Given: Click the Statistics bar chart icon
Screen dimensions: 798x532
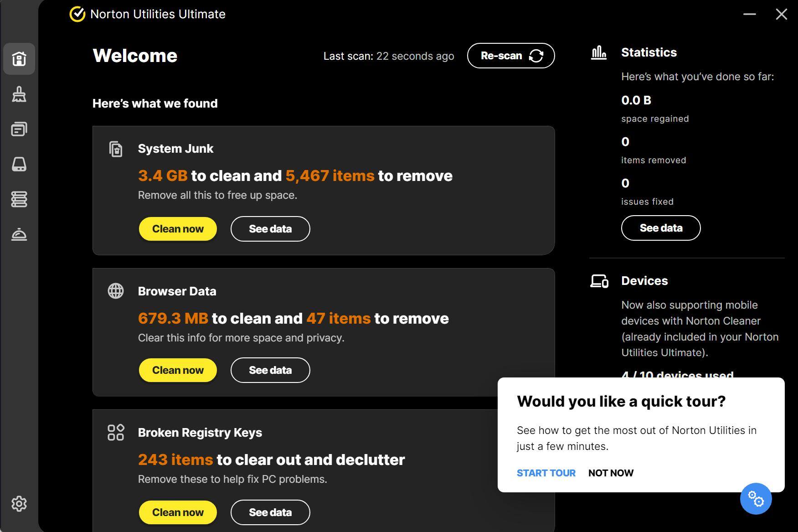Looking at the screenshot, I should point(599,53).
